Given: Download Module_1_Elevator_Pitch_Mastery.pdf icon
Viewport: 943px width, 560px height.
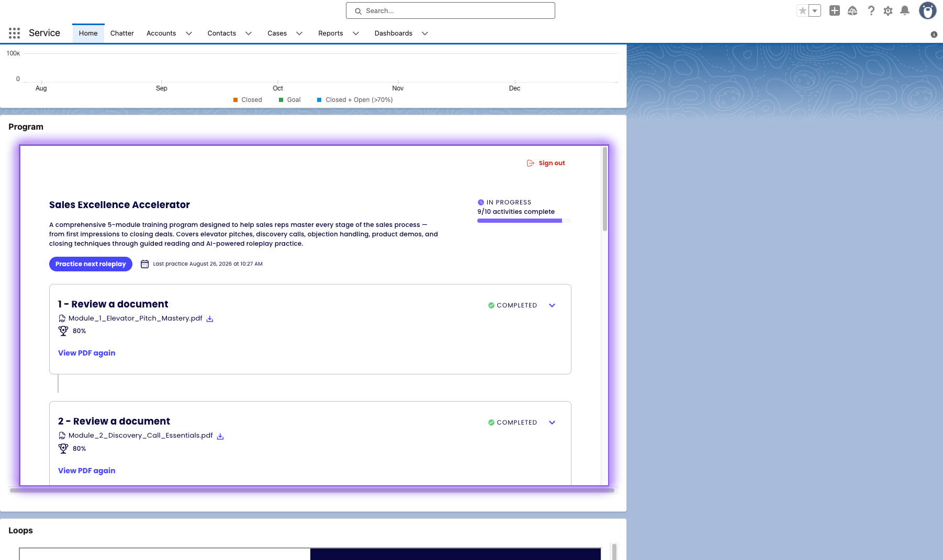Looking at the screenshot, I should [210, 318].
